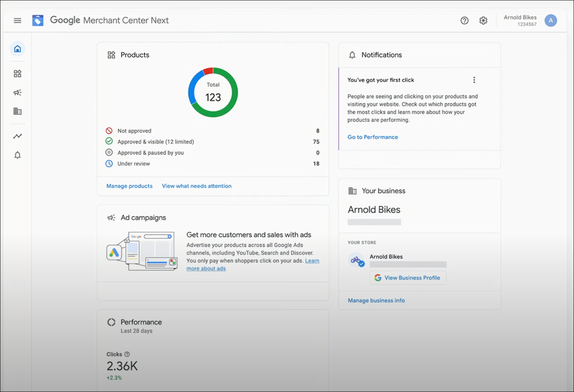Click the Merchant Center logo icon
Screen dimensions: 574x392
[x=38, y=20]
